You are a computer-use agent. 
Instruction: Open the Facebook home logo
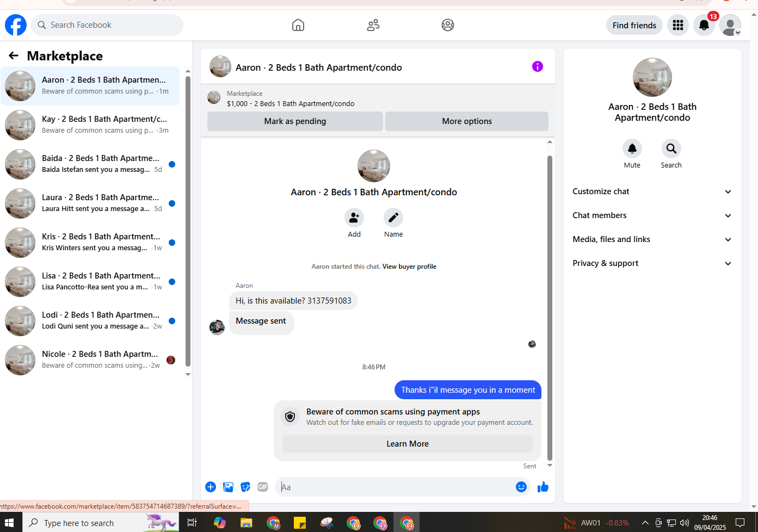16,25
